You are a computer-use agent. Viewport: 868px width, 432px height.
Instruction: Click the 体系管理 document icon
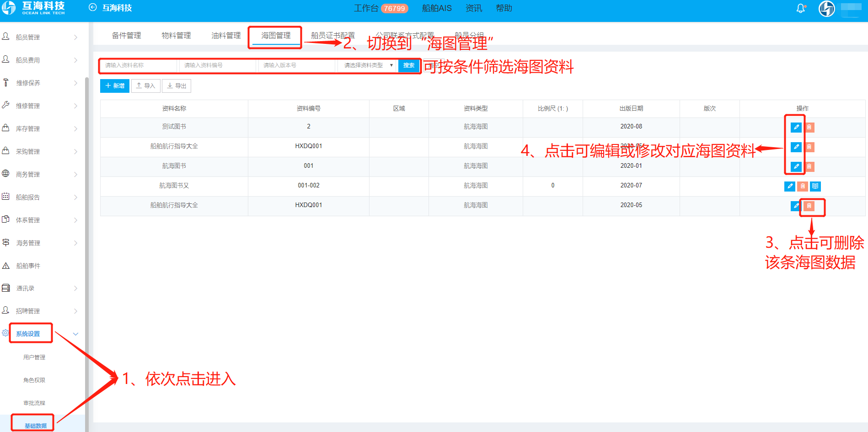[x=6, y=219]
